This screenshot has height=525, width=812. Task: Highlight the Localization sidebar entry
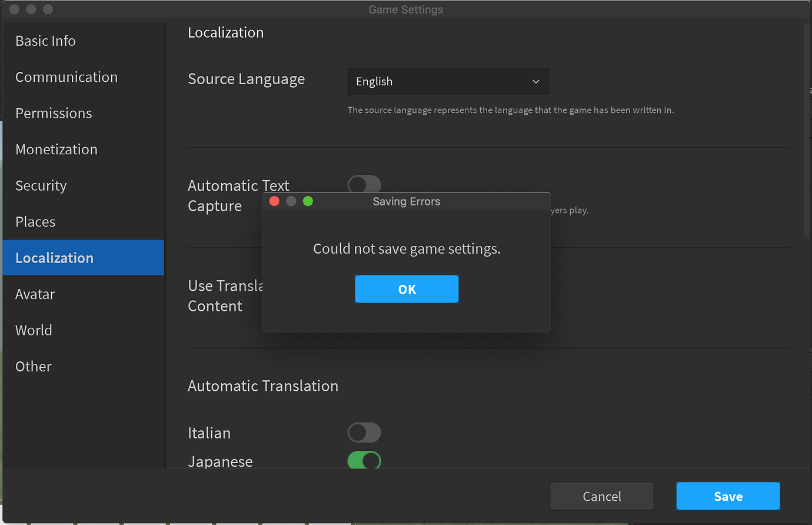54,258
